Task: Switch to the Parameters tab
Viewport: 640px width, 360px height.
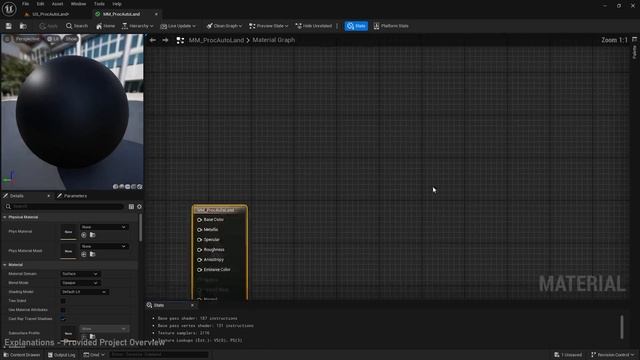Action: point(75,196)
